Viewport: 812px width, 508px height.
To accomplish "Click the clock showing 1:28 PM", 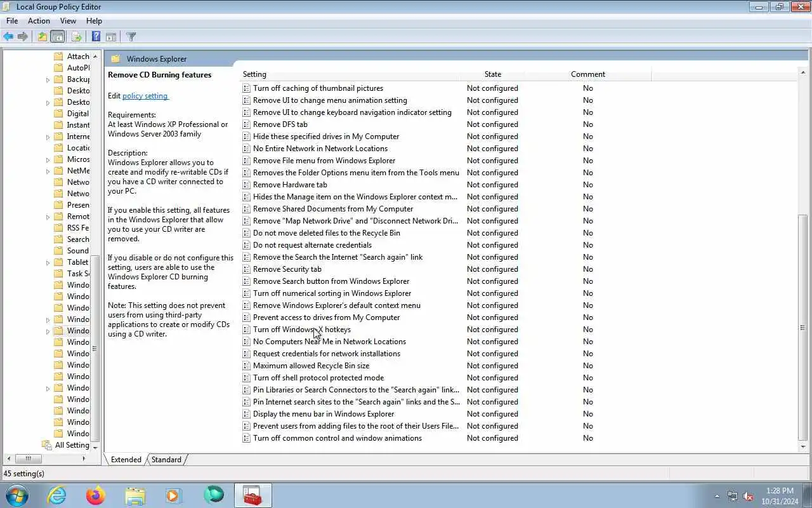I will [x=780, y=491].
